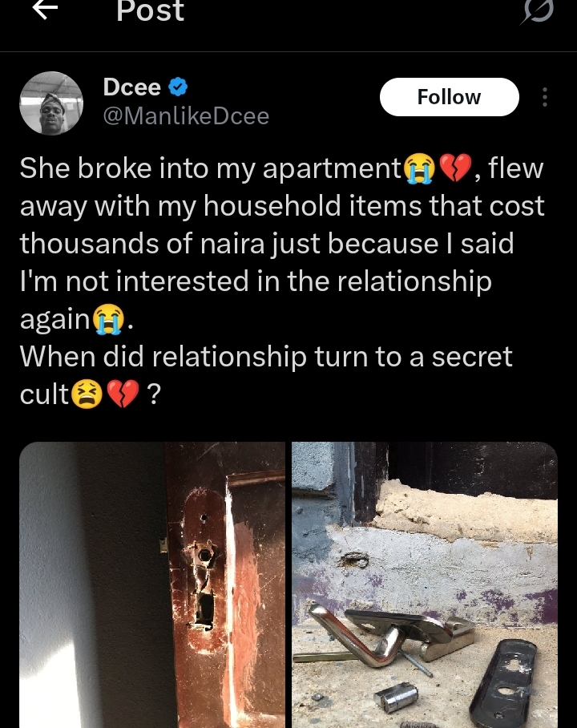Open the broken door lock photo
Image resolution: width=577 pixels, height=728 pixels.
pyautogui.click(x=152, y=585)
